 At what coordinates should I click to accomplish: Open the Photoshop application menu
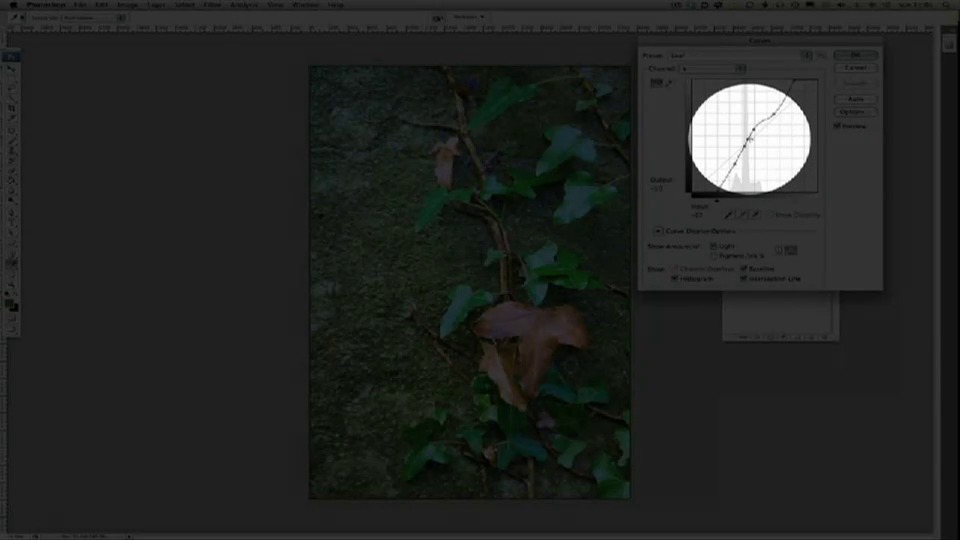(x=46, y=4)
